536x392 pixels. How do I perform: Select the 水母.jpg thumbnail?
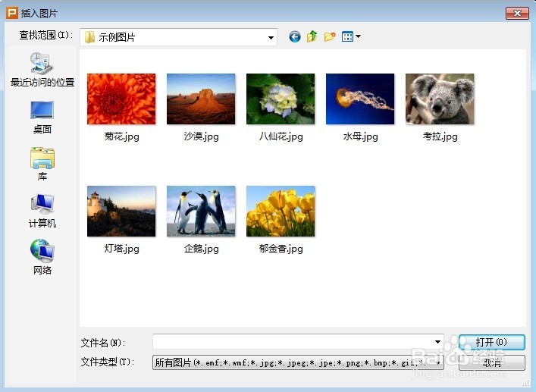coord(360,99)
